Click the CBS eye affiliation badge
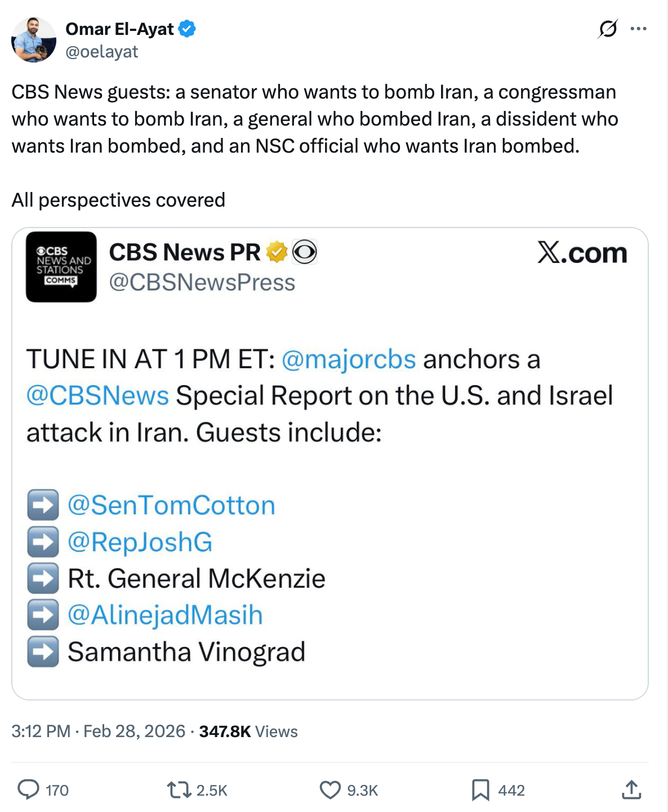668x812 pixels. (x=305, y=252)
